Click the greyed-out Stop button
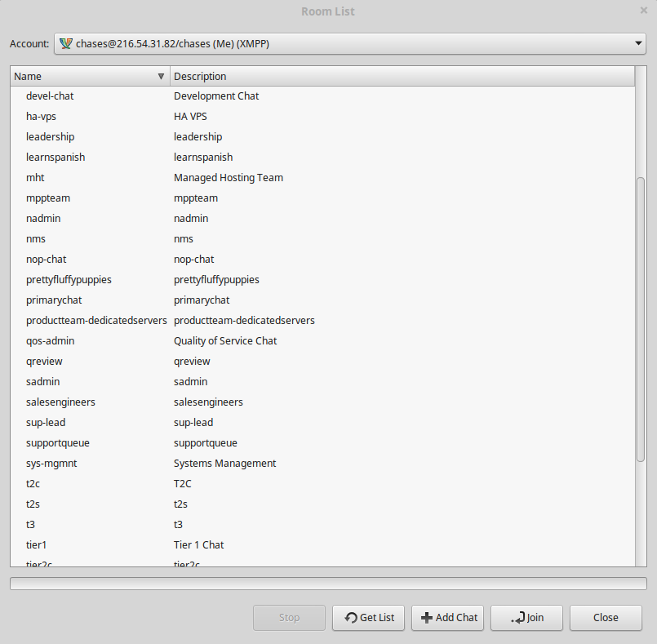Screen dimensions: 657x644 pyautogui.click(x=289, y=618)
